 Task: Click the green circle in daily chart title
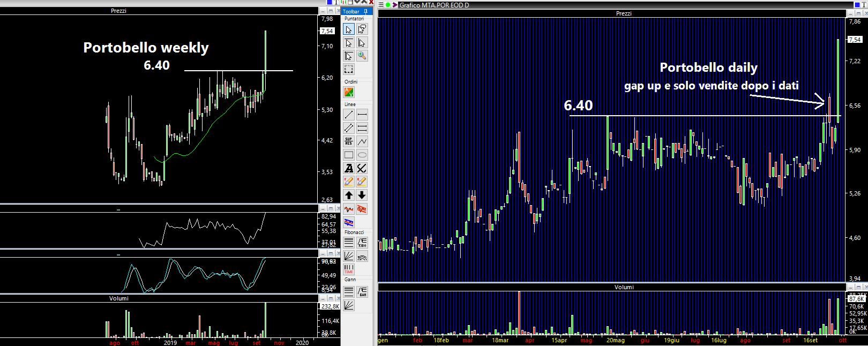click(387, 5)
